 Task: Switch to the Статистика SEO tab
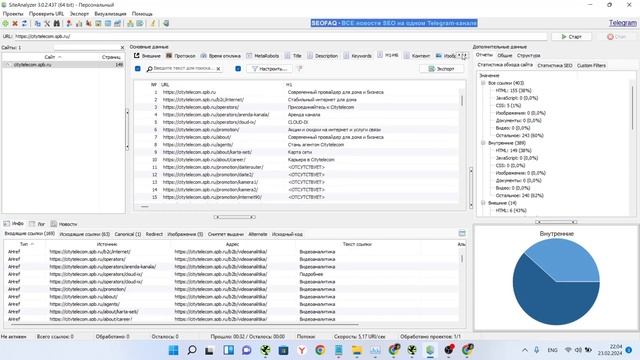[x=555, y=65]
